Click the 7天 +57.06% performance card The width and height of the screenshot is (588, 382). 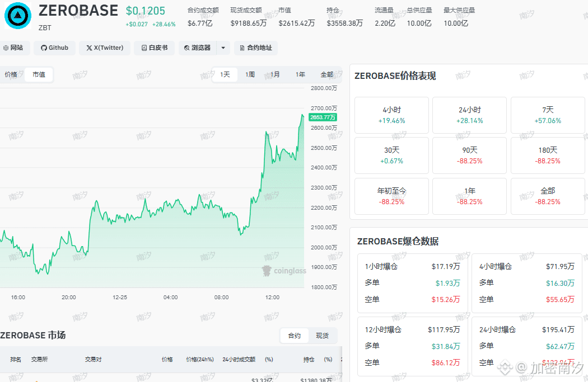pyautogui.click(x=548, y=115)
